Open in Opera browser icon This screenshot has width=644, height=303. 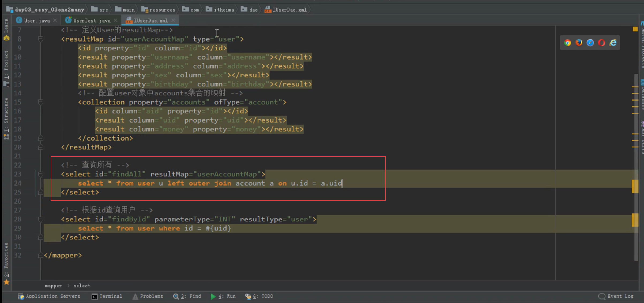click(602, 43)
